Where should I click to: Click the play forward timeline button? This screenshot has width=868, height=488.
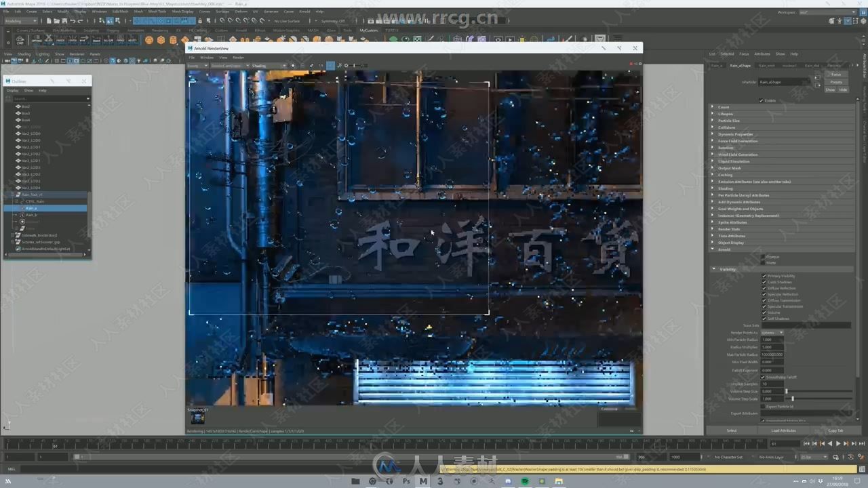[837, 443]
